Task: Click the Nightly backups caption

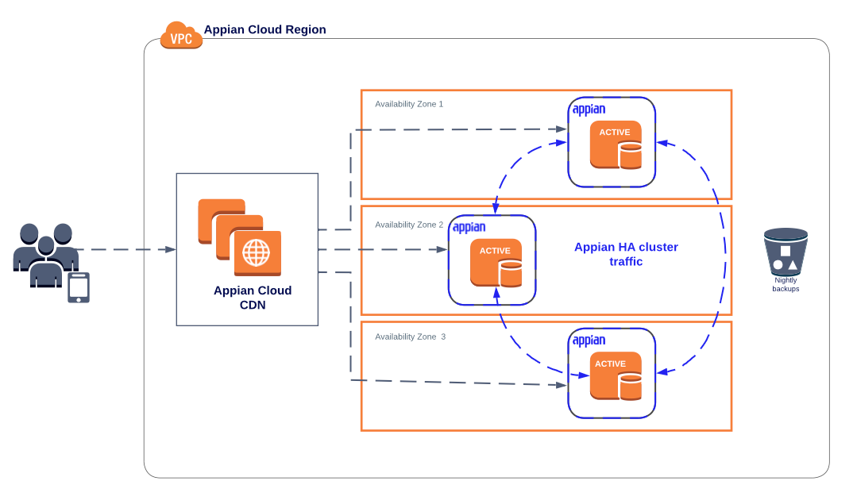Action: click(x=786, y=284)
